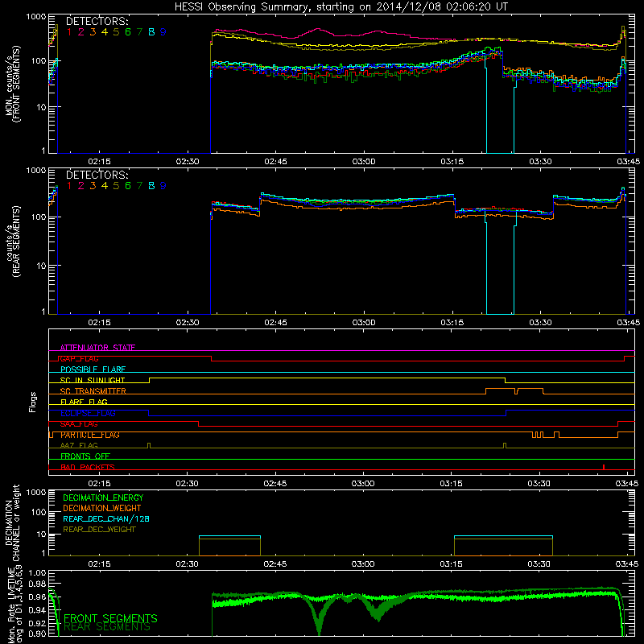Click the SC_TRANSMITTER flag label
The image size is (644, 644).
pos(93,391)
